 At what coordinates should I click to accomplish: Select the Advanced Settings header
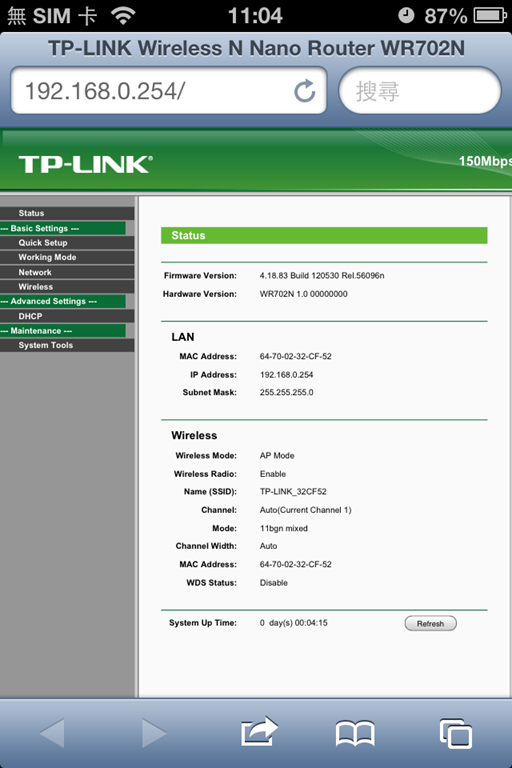63,301
